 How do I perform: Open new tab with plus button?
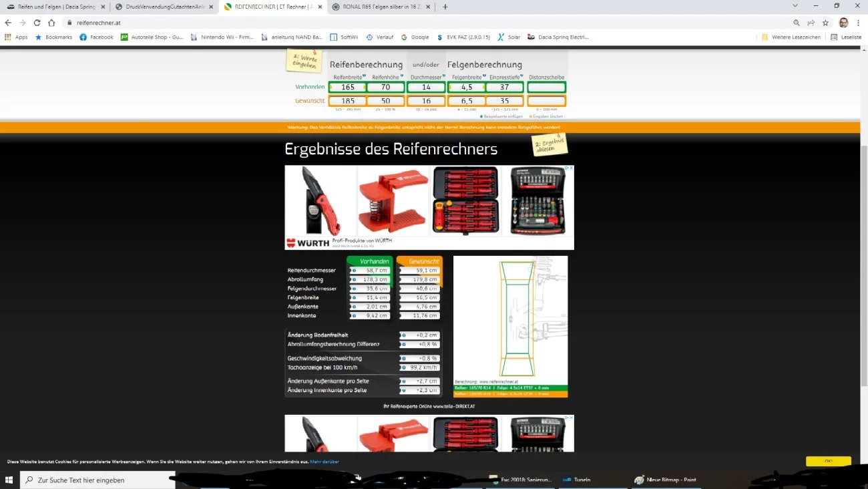445,7
